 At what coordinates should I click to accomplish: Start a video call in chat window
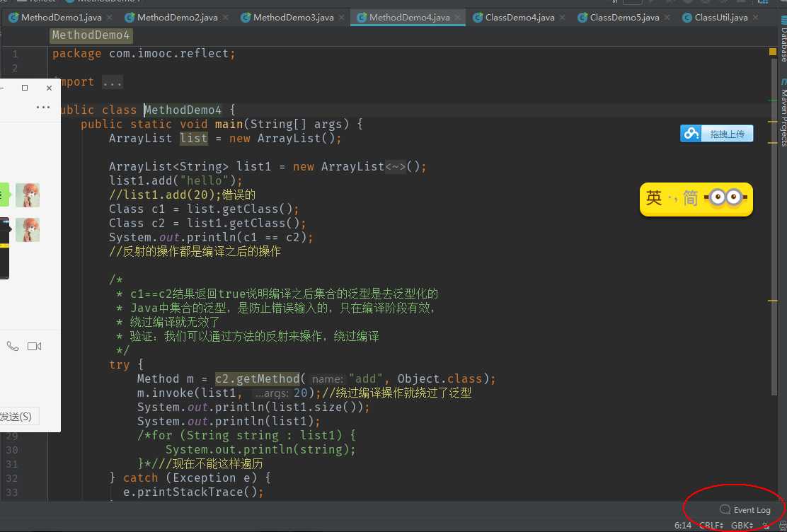[x=34, y=346]
